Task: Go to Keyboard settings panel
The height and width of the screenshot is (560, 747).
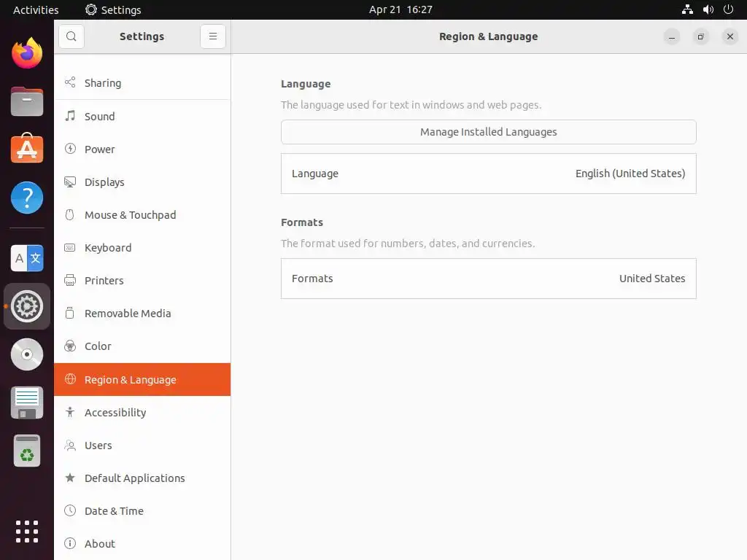Action: (x=108, y=248)
